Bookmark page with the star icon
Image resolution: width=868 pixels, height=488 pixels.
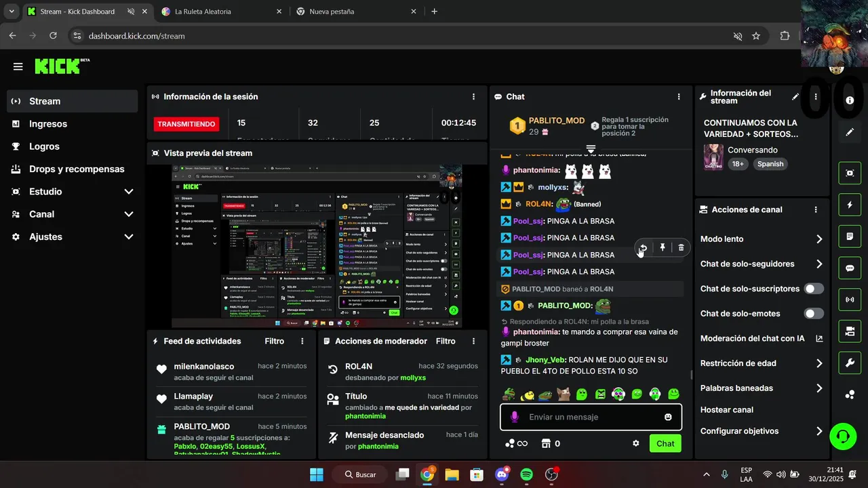[756, 36]
